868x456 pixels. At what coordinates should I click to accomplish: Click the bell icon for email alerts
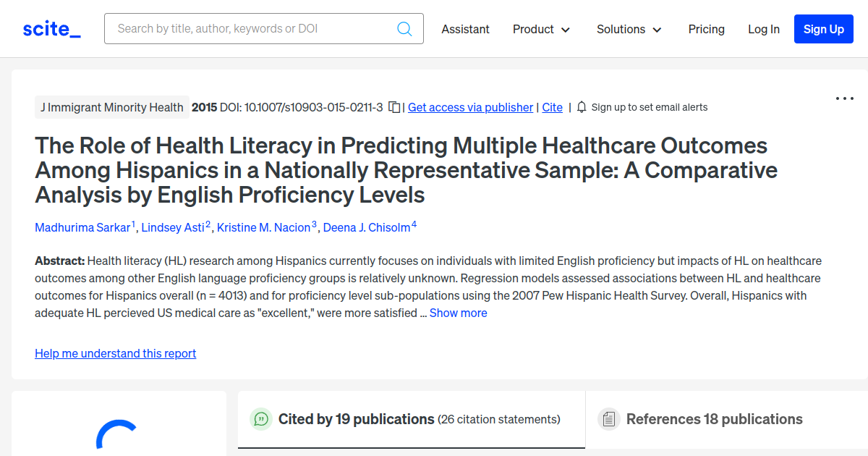click(582, 107)
